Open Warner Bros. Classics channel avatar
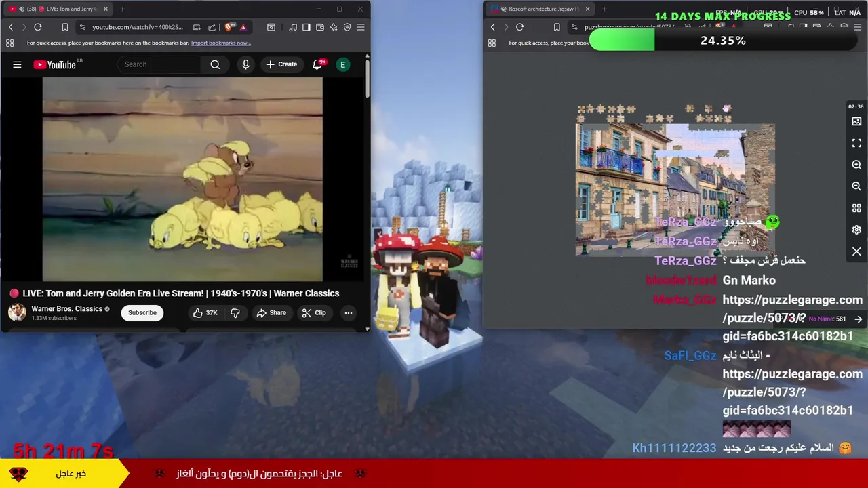Viewport: 868px width, 488px height. tap(17, 312)
